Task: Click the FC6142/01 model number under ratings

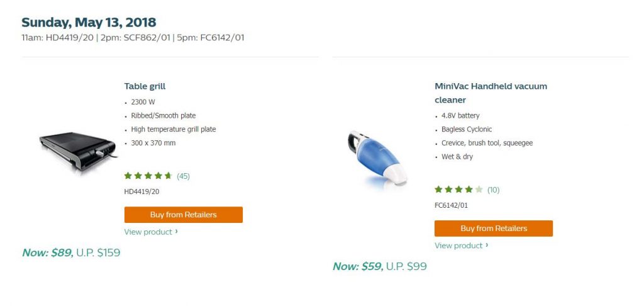Action: point(451,205)
